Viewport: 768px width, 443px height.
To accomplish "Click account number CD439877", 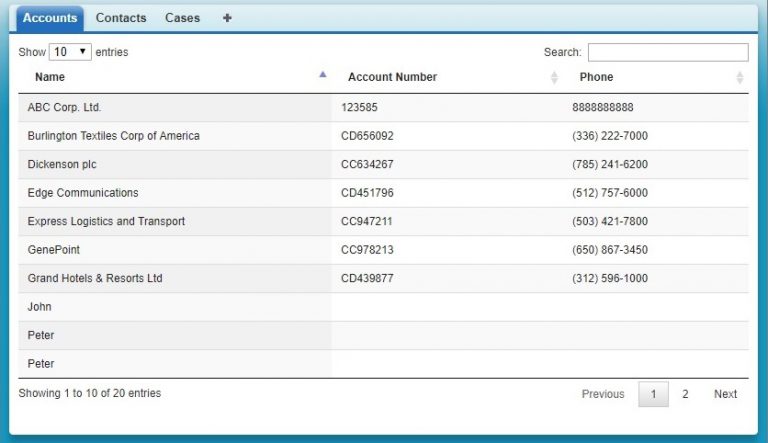I will (367, 278).
